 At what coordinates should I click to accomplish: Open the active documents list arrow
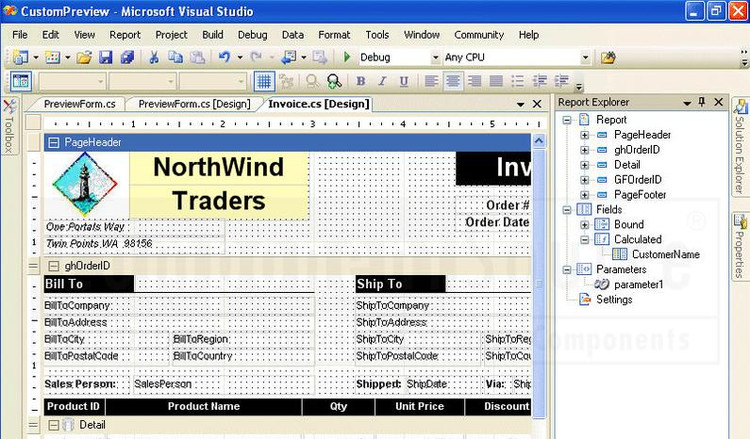pos(520,104)
